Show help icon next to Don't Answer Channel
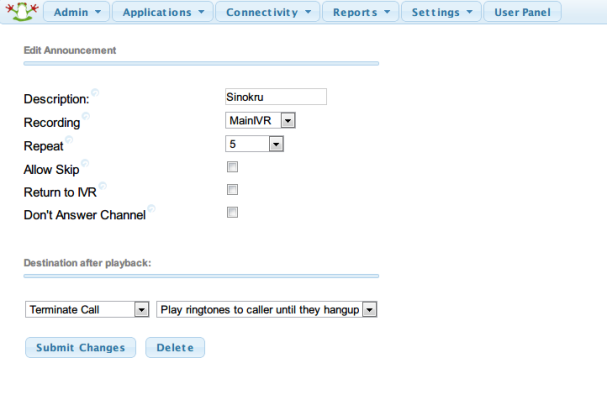The image size is (607, 400). coord(151,208)
